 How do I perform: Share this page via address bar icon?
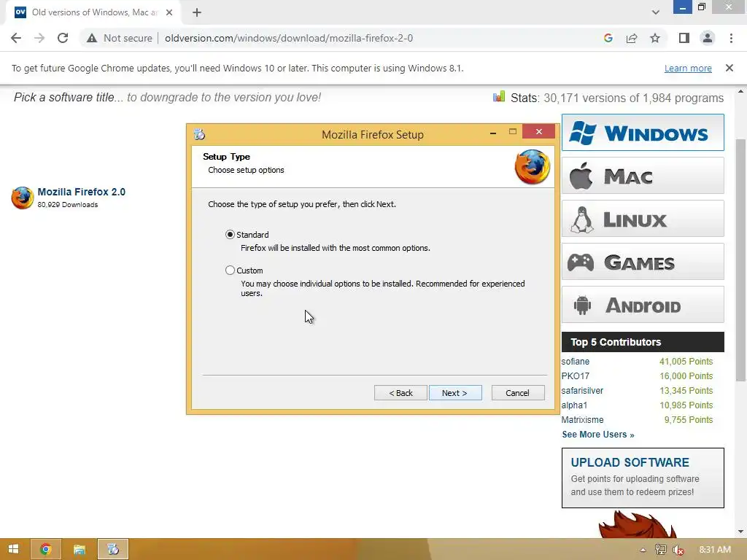(632, 38)
